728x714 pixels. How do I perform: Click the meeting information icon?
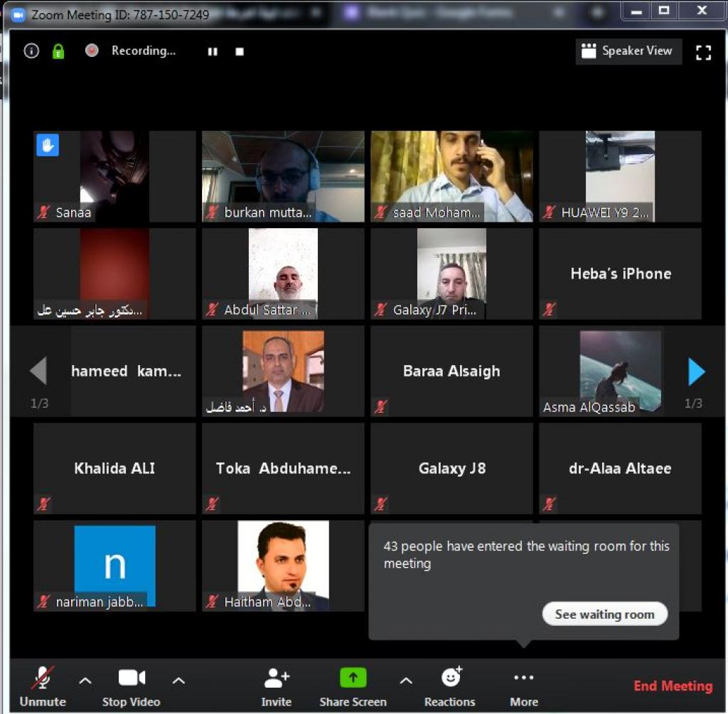pyautogui.click(x=31, y=51)
